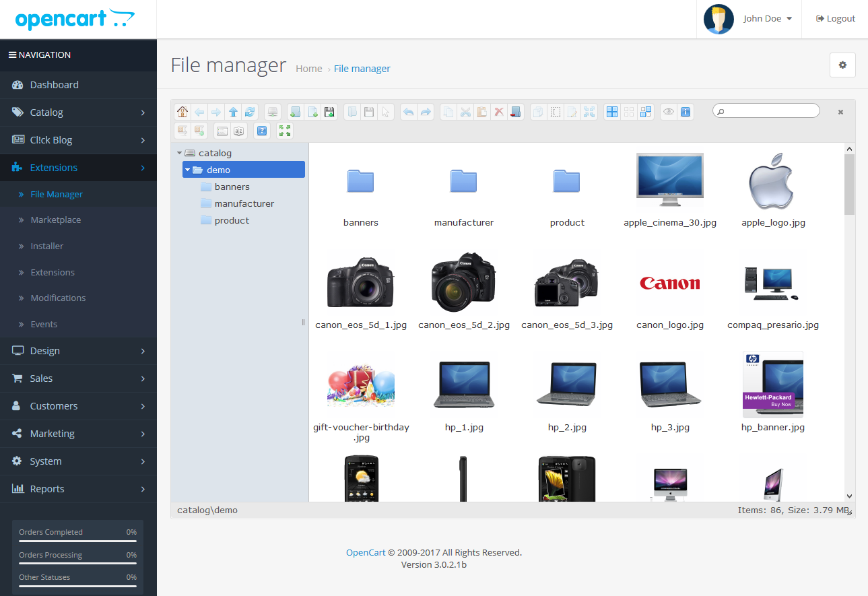Click the OpenCart footer link
The height and width of the screenshot is (596, 868).
click(366, 553)
